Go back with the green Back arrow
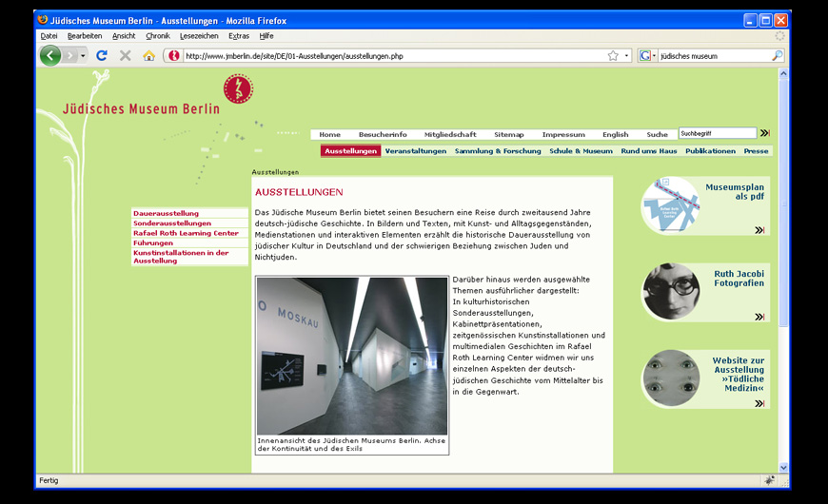Viewport: 828px width, 504px height. point(50,55)
